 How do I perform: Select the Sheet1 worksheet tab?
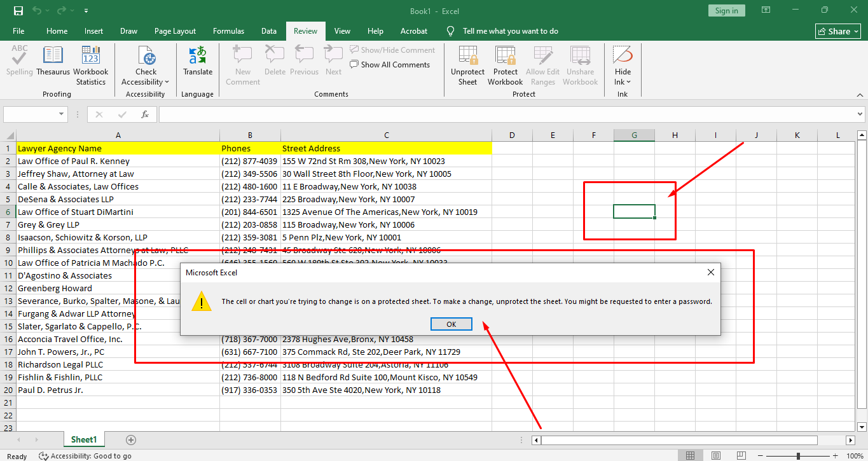[84, 440]
